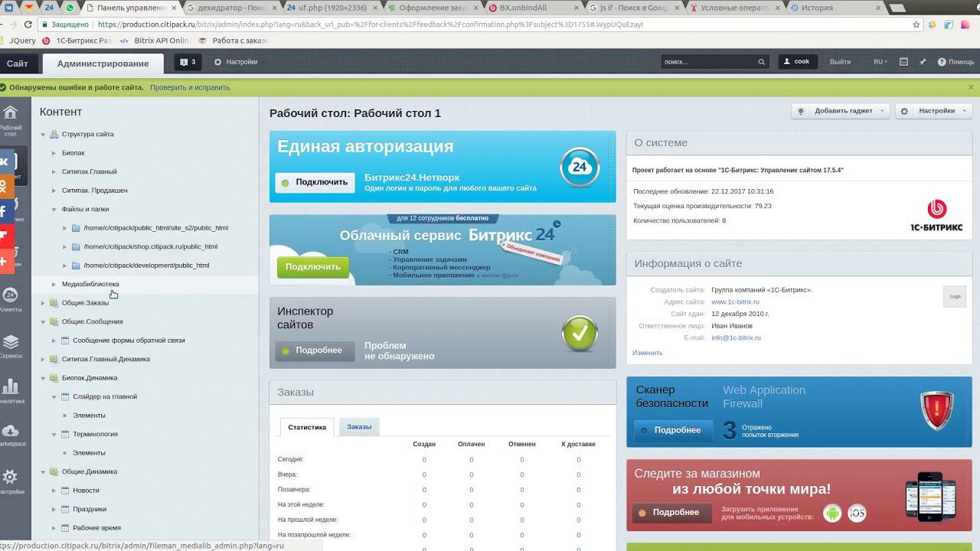Open Настройки next to the notifications counter
This screenshot has width=980, height=551.
pyautogui.click(x=236, y=62)
